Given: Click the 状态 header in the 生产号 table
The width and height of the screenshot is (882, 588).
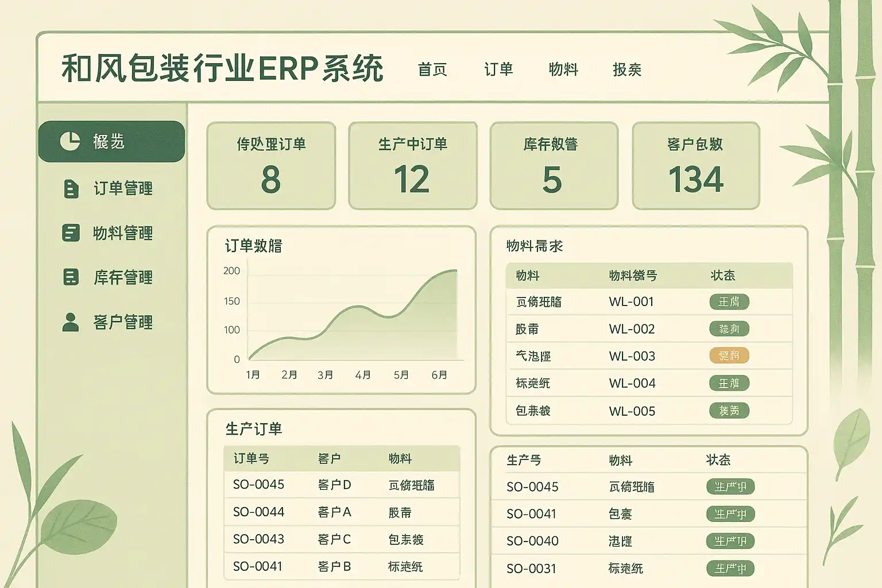Looking at the screenshot, I should (718, 460).
